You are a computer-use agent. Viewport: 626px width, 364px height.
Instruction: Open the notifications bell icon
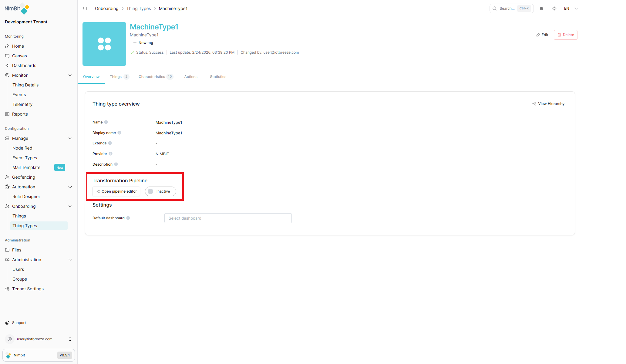tap(541, 8)
